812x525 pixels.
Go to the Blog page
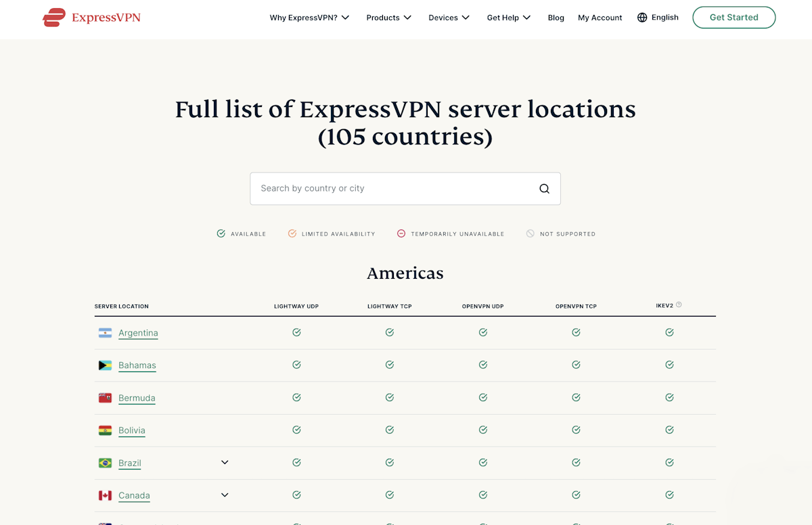[x=556, y=18]
